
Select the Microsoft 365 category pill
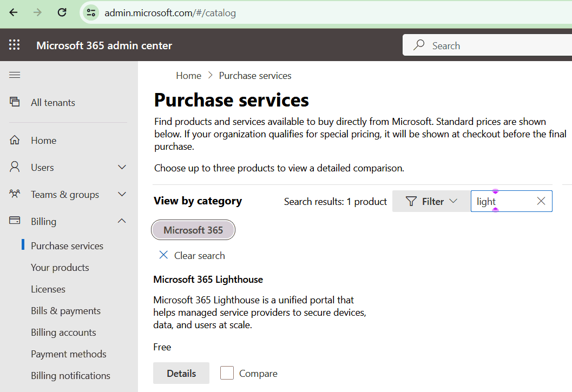click(x=193, y=230)
